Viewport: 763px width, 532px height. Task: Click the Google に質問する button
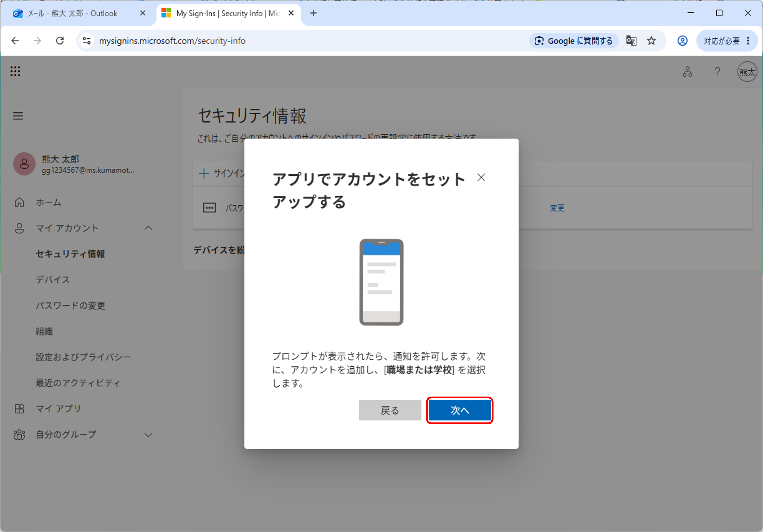[574, 41]
